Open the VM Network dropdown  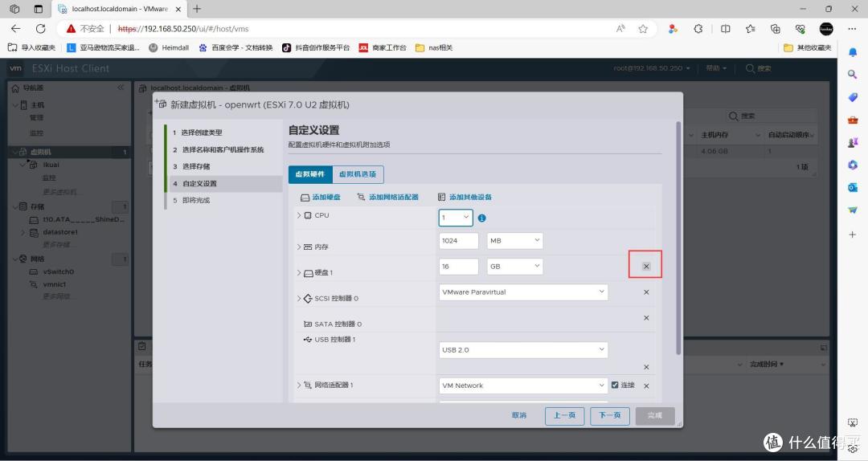point(523,386)
